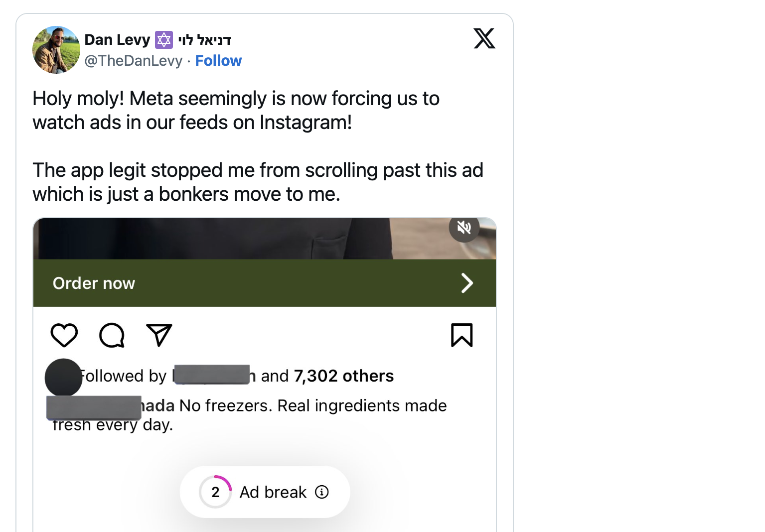Open the @TheDanLevy handle link
765x532 pixels.
pyautogui.click(x=134, y=61)
